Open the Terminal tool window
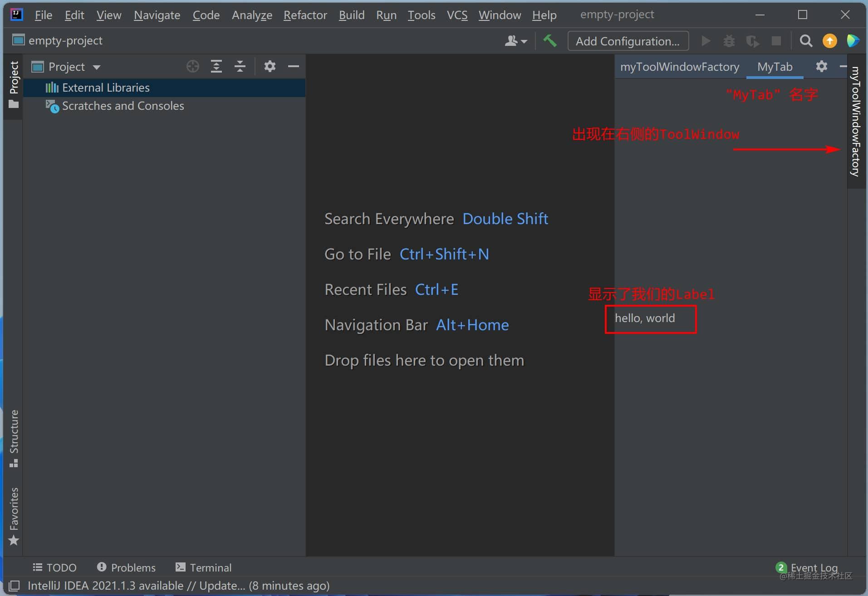This screenshot has width=868, height=596. click(203, 567)
